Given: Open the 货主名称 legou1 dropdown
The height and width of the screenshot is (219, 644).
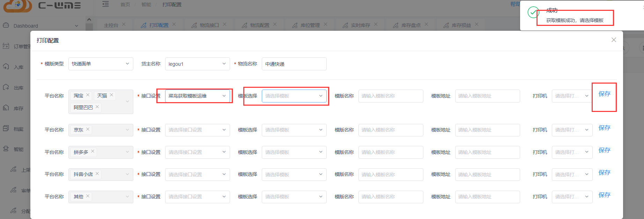Looking at the screenshot, I should pos(198,64).
